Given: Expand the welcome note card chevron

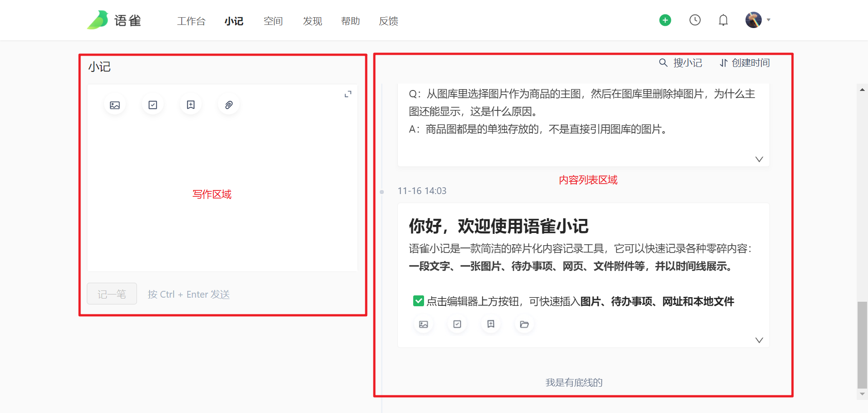Looking at the screenshot, I should point(759,340).
